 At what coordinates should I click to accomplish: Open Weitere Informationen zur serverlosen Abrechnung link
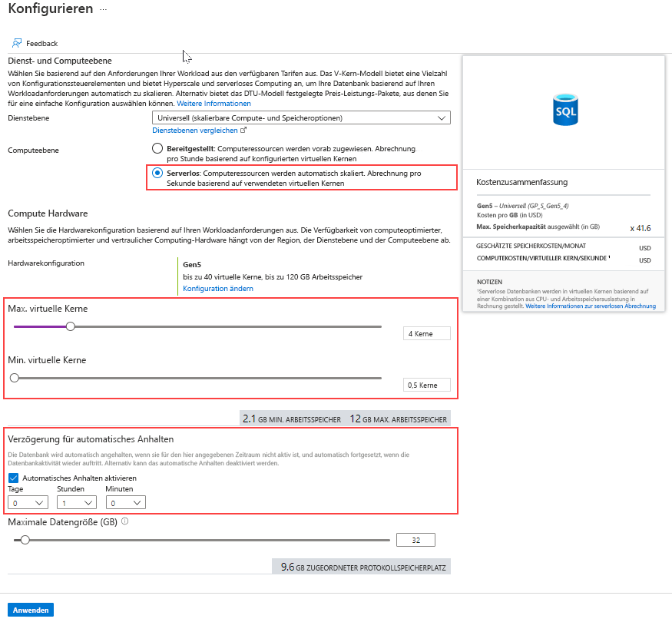click(x=591, y=306)
